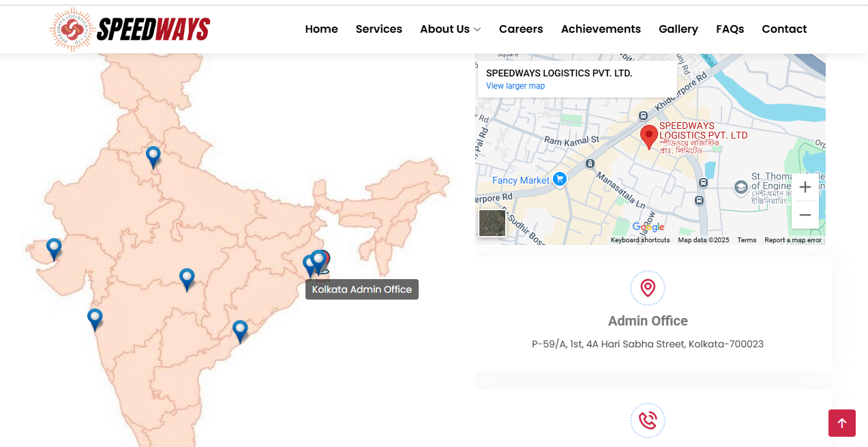
Task: Switch to satellite view thumbnail
Action: (492, 223)
